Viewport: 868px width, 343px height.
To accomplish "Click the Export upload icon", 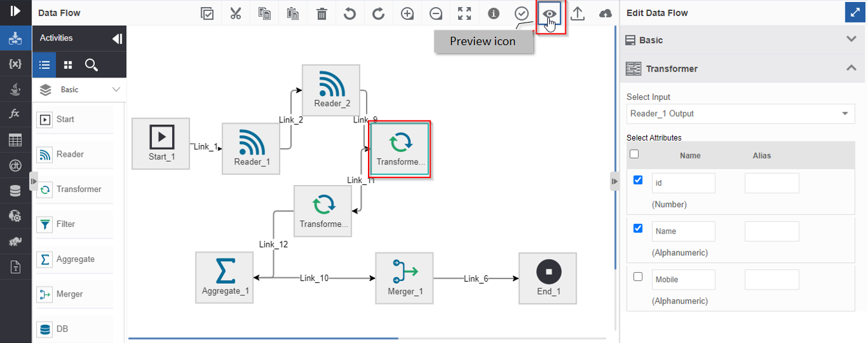I will point(577,14).
